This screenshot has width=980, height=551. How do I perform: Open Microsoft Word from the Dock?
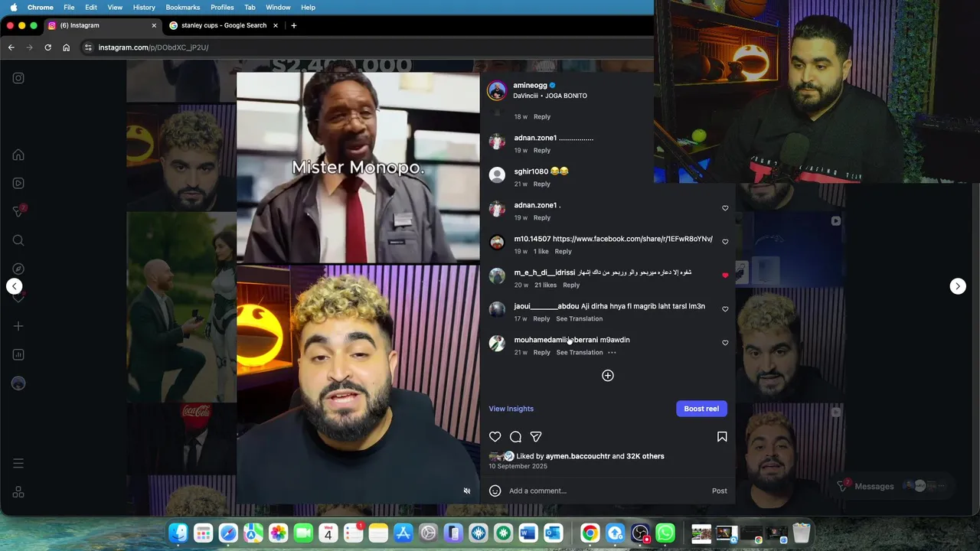point(528,533)
